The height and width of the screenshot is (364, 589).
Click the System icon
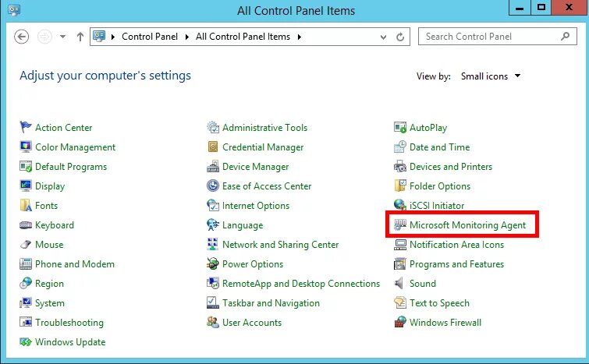tap(26, 303)
